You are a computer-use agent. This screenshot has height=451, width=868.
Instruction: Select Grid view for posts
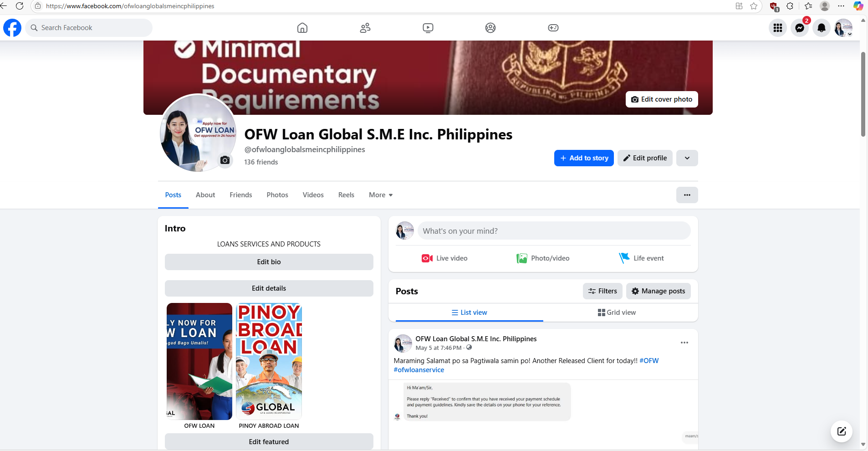(x=617, y=313)
